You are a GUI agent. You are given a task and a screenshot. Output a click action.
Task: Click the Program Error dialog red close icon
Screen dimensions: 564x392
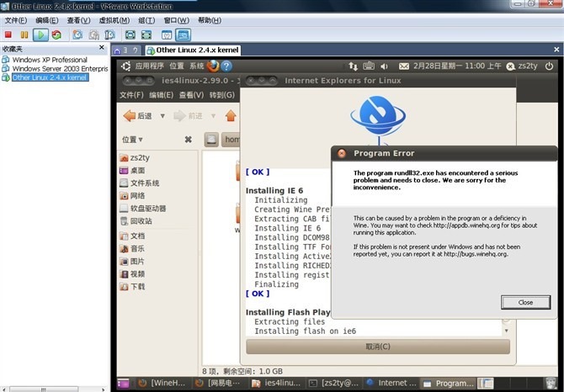coord(342,153)
